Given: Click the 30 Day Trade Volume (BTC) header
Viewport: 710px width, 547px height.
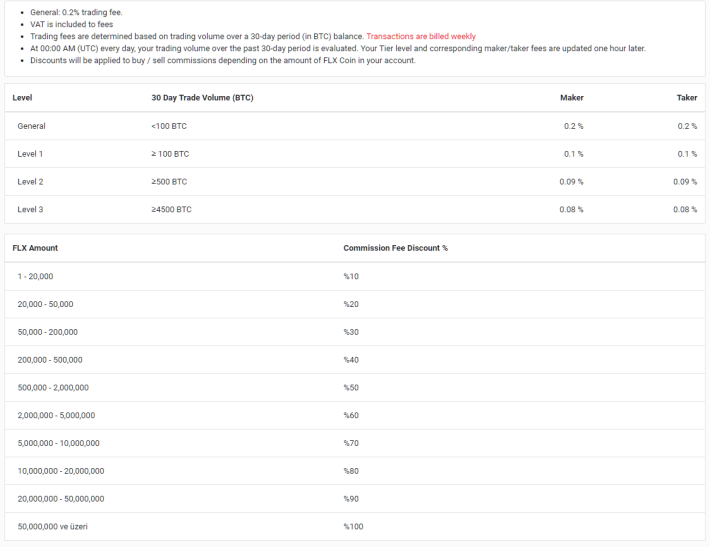Looking at the screenshot, I should [x=202, y=98].
